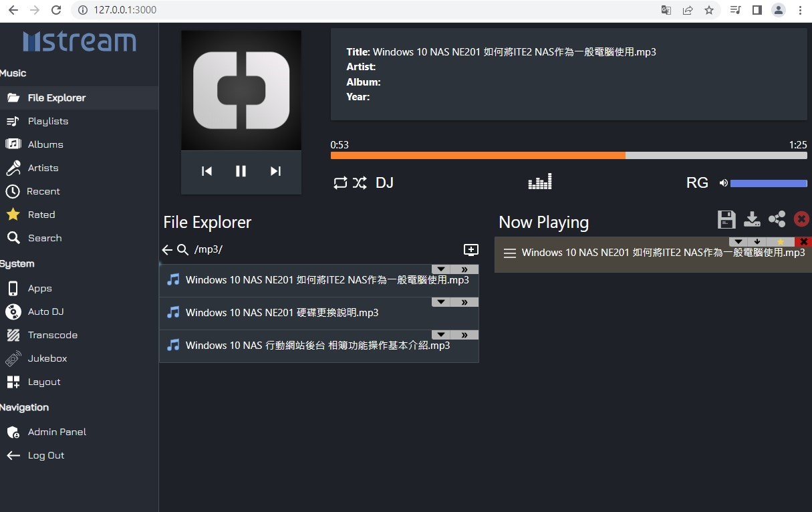The width and height of the screenshot is (812, 512).
Task: Share the current playlist
Action: click(x=777, y=219)
